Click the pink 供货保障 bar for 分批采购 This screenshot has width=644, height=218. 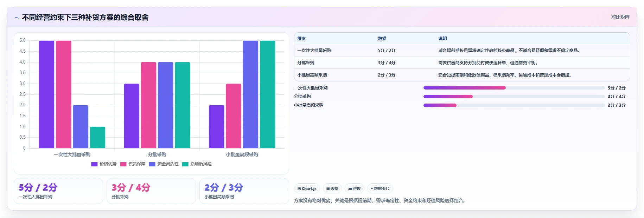[148, 105]
